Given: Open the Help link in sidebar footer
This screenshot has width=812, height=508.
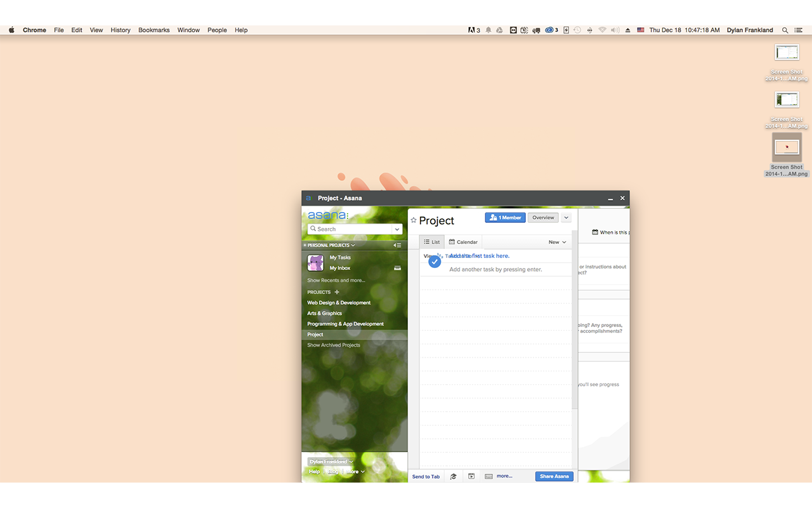Looking at the screenshot, I should 314,472.
